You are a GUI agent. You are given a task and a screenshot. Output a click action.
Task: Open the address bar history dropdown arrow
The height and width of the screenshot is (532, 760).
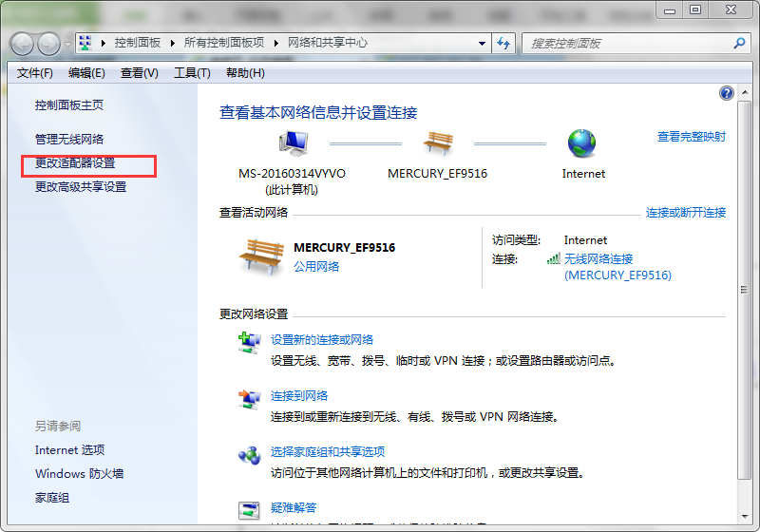point(482,44)
